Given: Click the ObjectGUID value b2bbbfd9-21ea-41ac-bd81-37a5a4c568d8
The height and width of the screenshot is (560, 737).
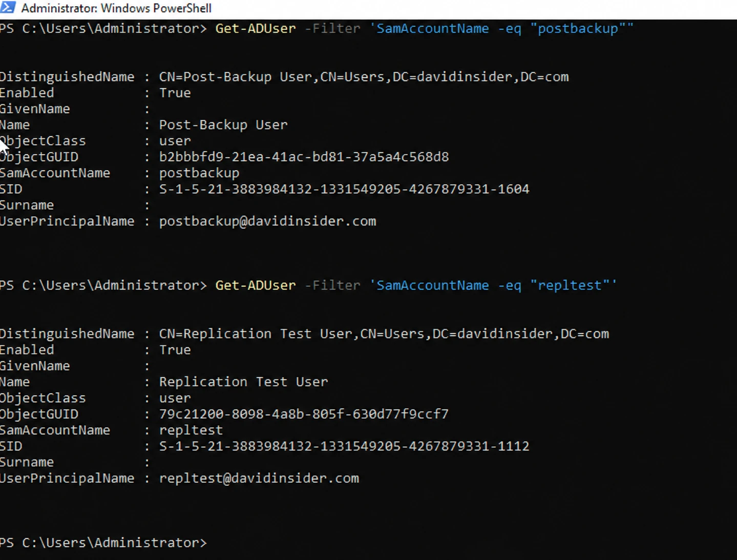Looking at the screenshot, I should coord(304,157).
